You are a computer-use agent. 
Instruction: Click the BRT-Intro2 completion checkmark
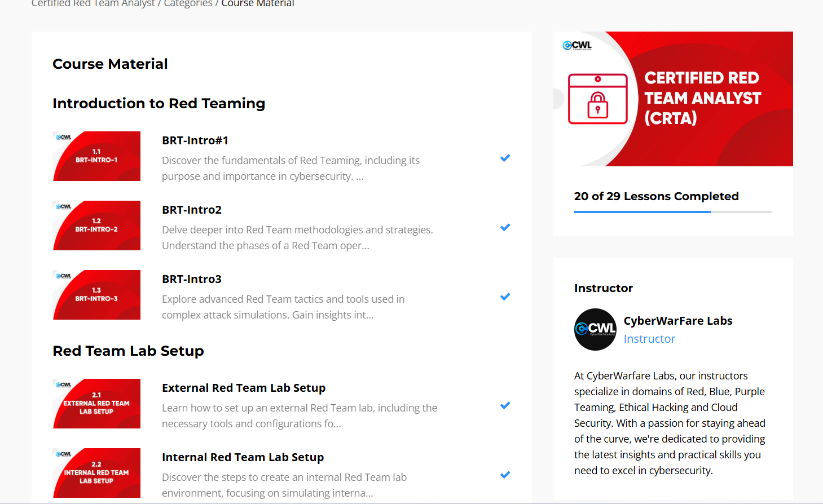pyautogui.click(x=505, y=227)
